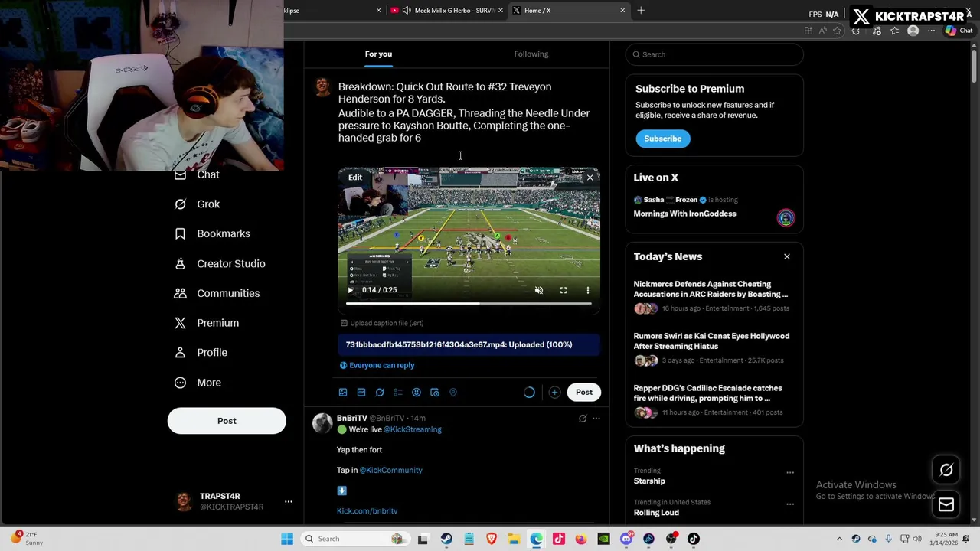
Task: Open the Kick.com/bnbritv link
Action: (x=367, y=511)
